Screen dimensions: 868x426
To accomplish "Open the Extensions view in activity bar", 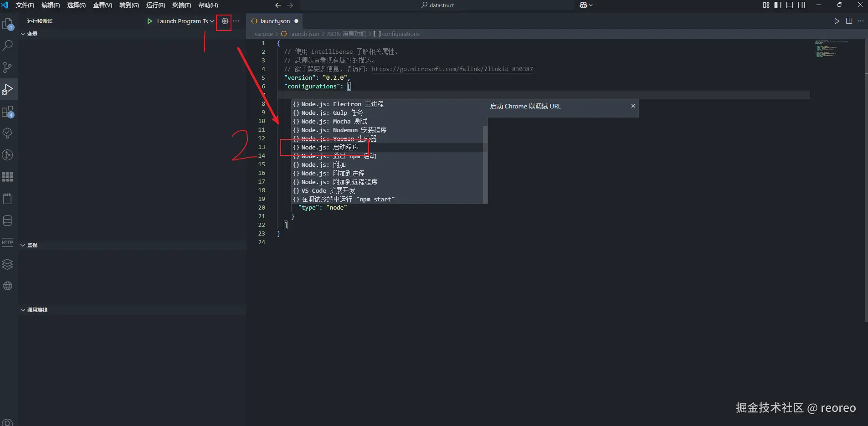I will pyautogui.click(x=8, y=112).
